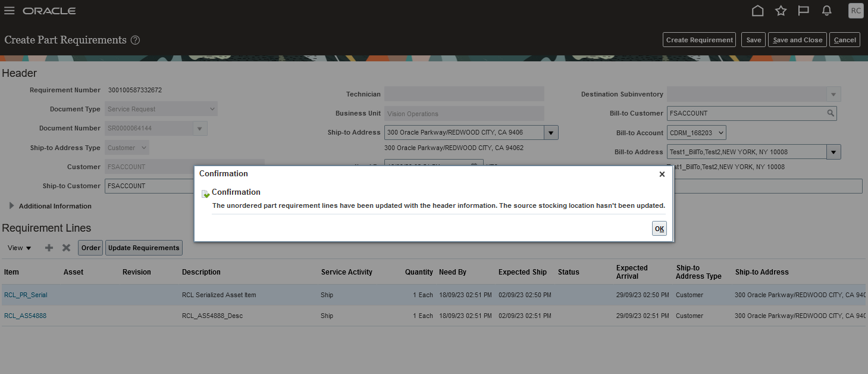Close the Confirmation dialog
The image size is (868, 374).
662,174
